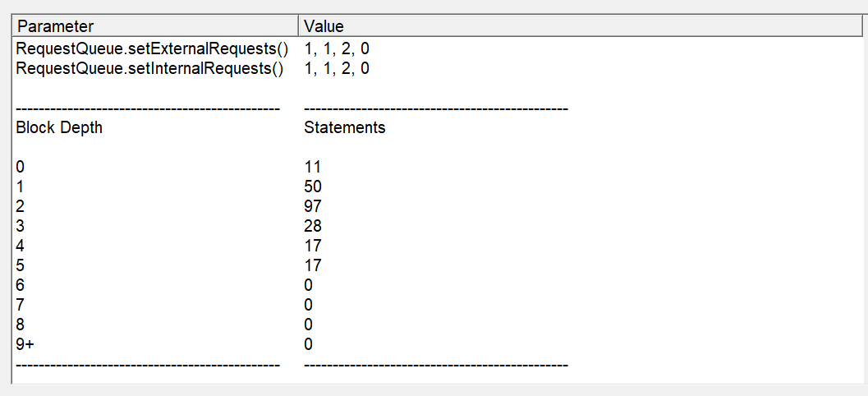Click the zero value for depth 8
The width and height of the screenshot is (868, 396).
click(309, 325)
